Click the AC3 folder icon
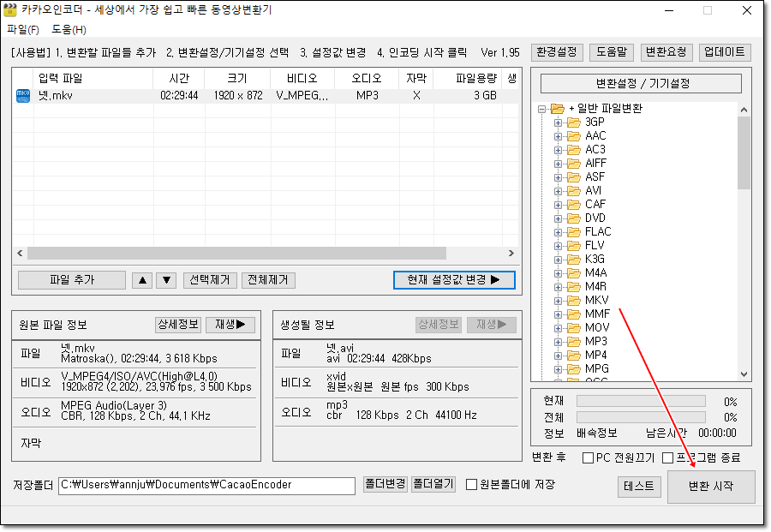Viewport: 771px width, 532px height. point(573,149)
